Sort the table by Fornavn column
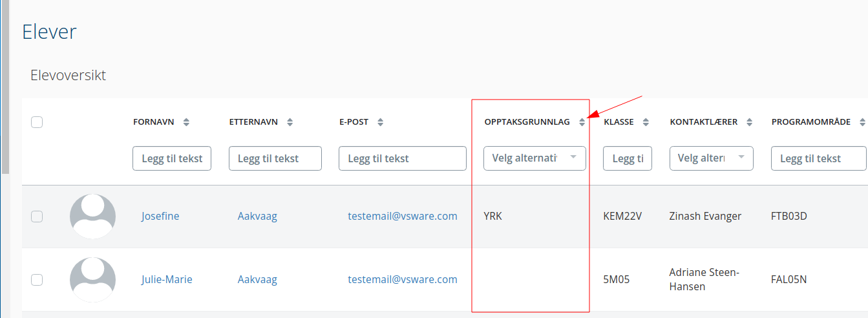The height and width of the screenshot is (318, 868). coord(186,122)
